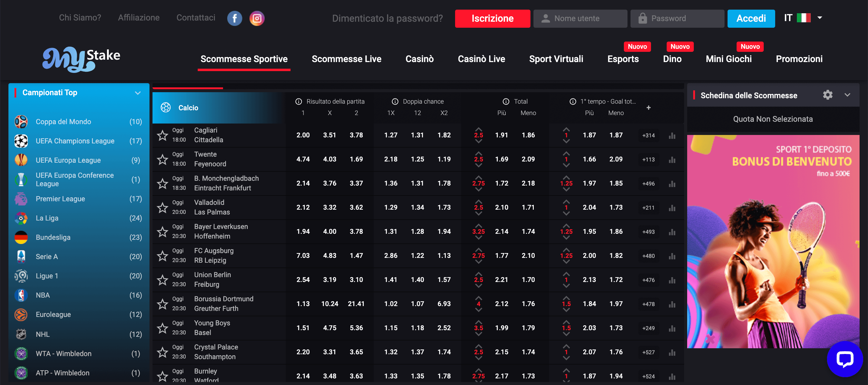This screenshot has width=868, height=385.
Task: Open the Casinò Live tab
Action: (481, 59)
